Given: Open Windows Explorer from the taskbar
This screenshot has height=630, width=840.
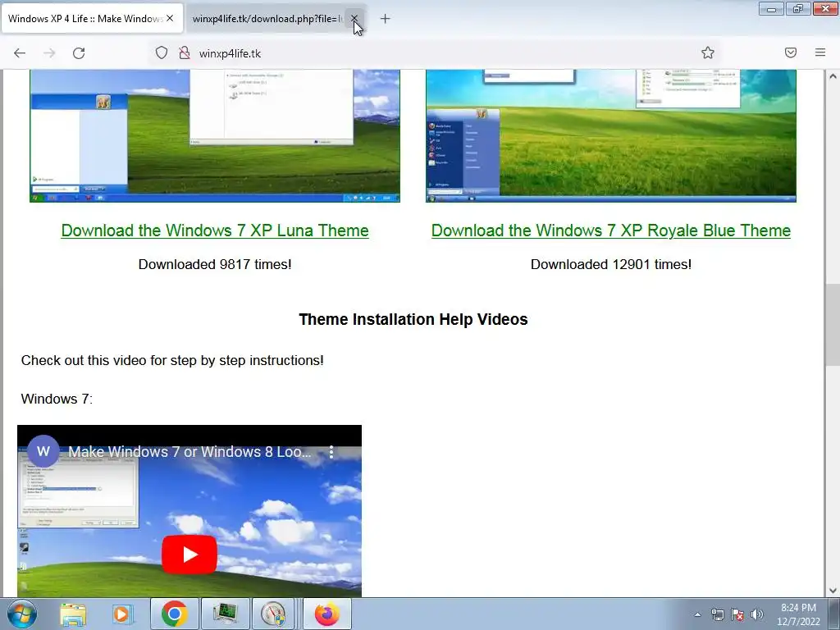Looking at the screenshot, I should tap(73, 614).
